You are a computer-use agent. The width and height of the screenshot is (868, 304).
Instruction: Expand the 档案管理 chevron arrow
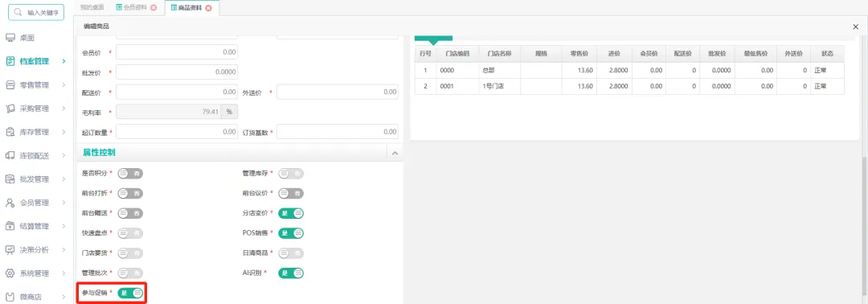(x=64, y=61)
